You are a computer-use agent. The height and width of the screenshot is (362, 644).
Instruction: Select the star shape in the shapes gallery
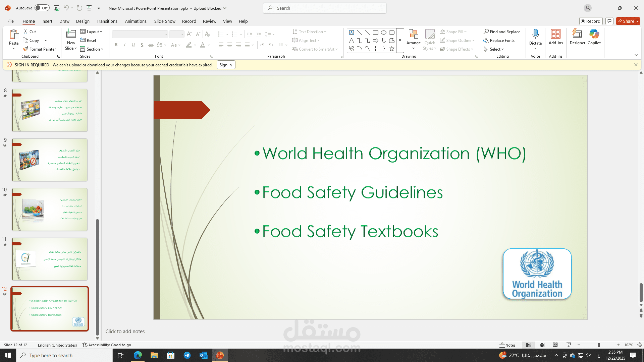pyautogui.click(x=391, y=49)
